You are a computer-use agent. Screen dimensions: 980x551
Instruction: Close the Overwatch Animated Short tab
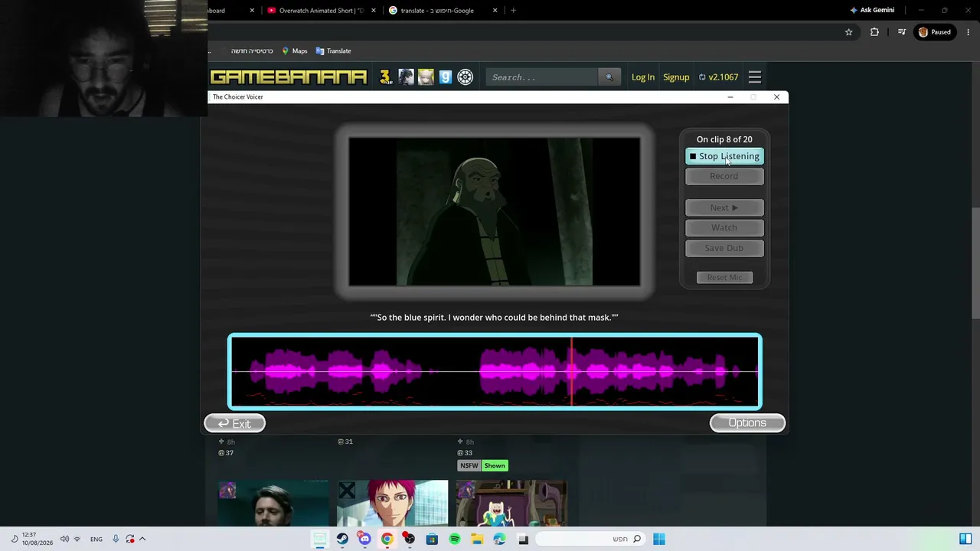click(374, 11)
